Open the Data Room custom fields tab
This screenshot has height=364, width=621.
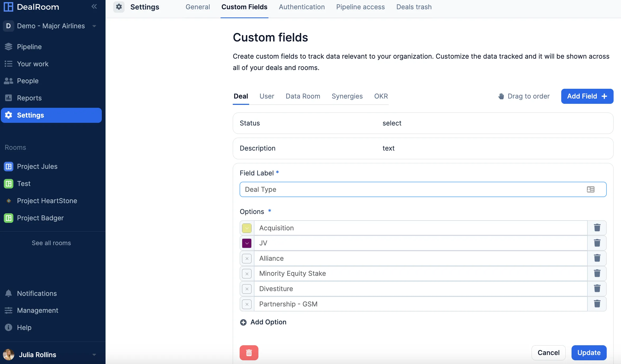pos(303,96)
